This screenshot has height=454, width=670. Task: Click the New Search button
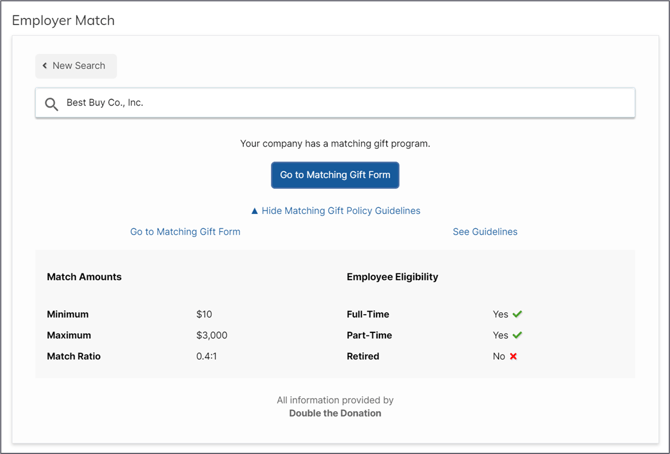click(x=76, y=66)
